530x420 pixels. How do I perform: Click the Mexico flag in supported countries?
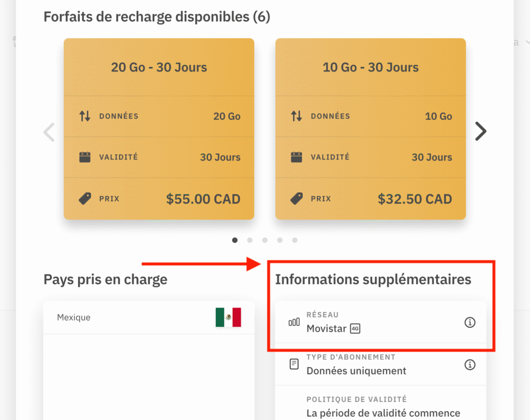tap(229, 317)
